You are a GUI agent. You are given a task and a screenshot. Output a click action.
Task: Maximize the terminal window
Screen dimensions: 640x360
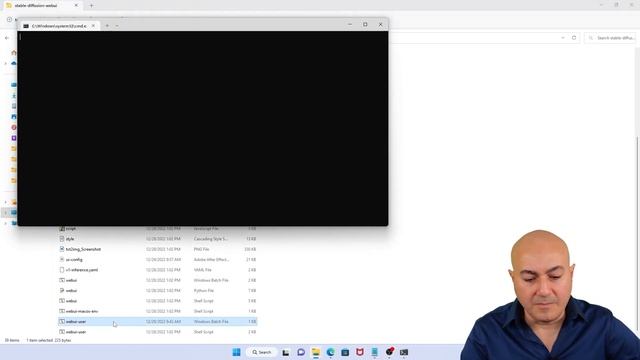[x=365, y=24]
